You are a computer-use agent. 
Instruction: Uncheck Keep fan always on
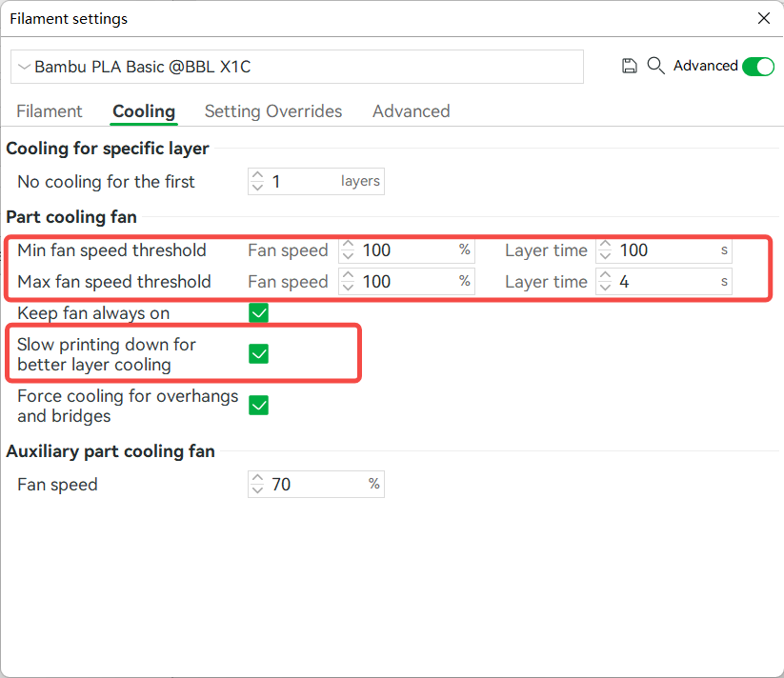click(258, 312)
